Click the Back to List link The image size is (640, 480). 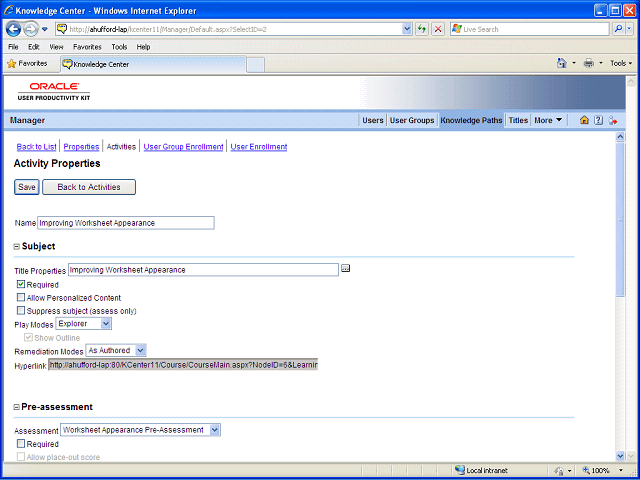point(36,147)
